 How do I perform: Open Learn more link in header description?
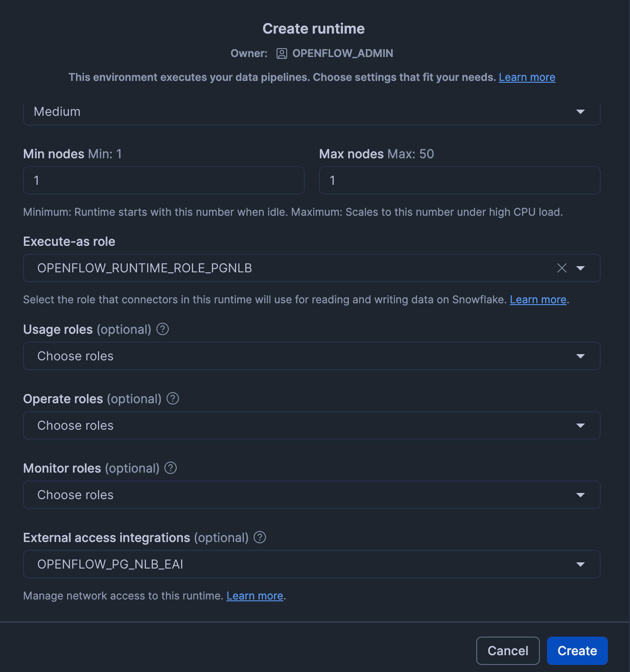click(x=527, y=77)
